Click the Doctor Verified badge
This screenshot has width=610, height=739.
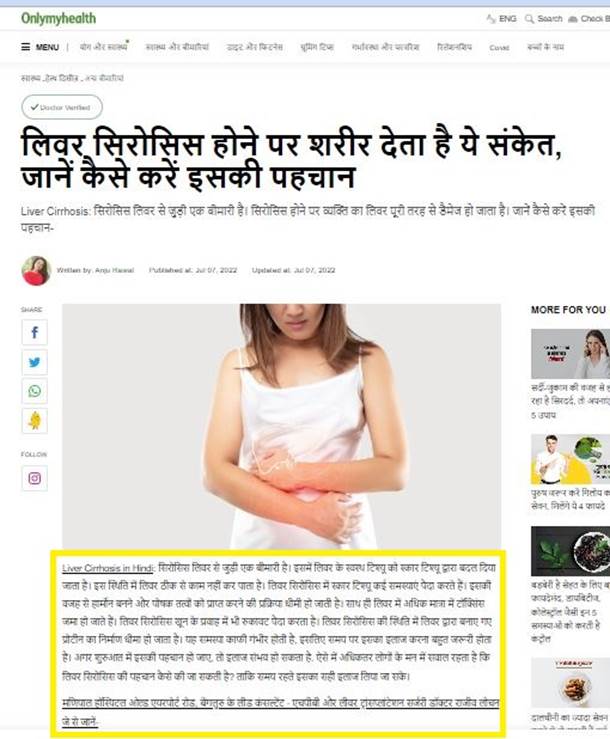click(62, 107)
